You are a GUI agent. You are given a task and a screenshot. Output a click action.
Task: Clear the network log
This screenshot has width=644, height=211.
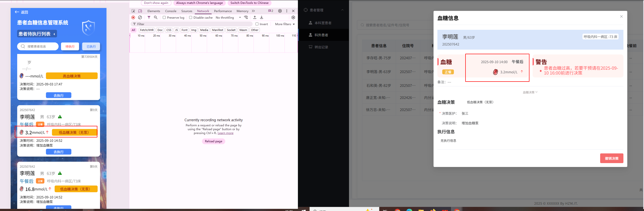pyautogui.click(x=140, y=17)
